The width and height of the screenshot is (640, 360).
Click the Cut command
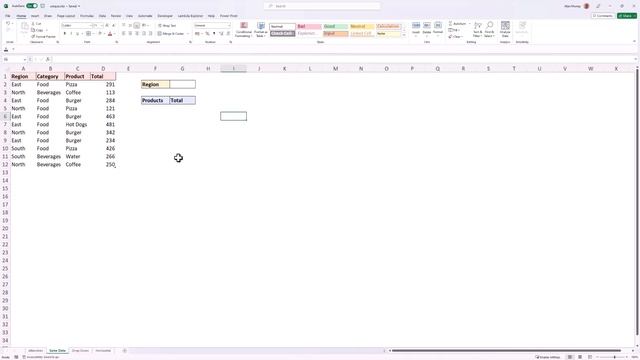37,24
